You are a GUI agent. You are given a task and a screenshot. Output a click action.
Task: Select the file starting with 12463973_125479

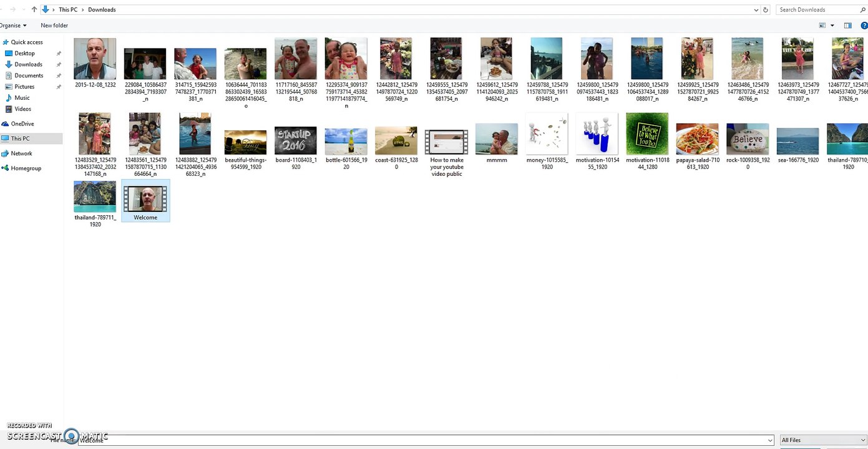click(797, 70)
